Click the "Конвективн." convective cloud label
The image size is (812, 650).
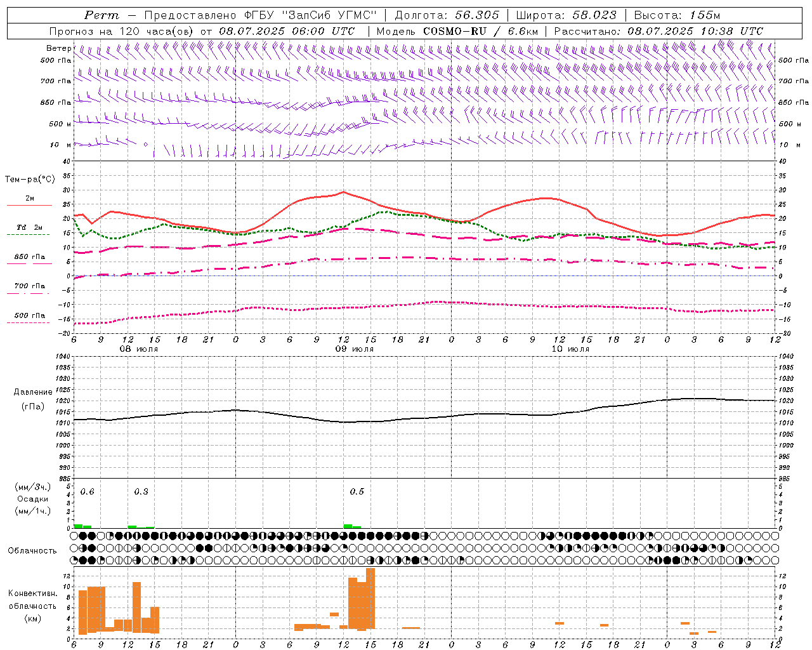pyautogui.click(x=32, y=594)
